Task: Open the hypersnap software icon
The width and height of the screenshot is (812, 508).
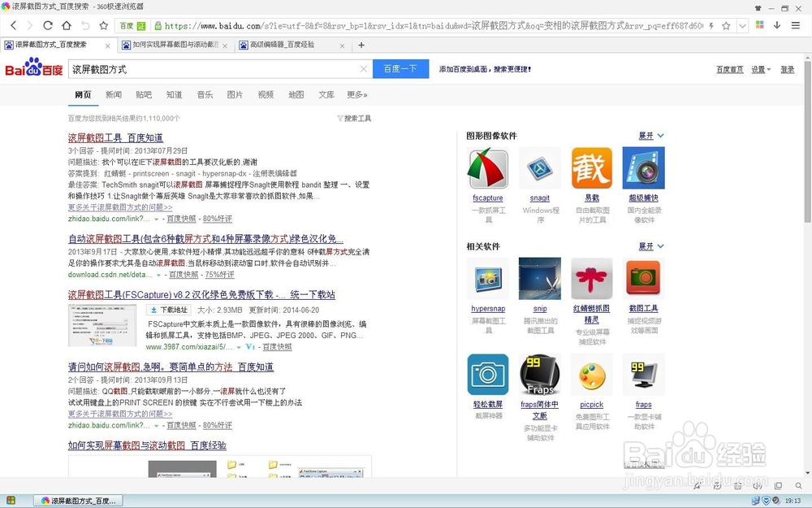Action: pos(488,278)
